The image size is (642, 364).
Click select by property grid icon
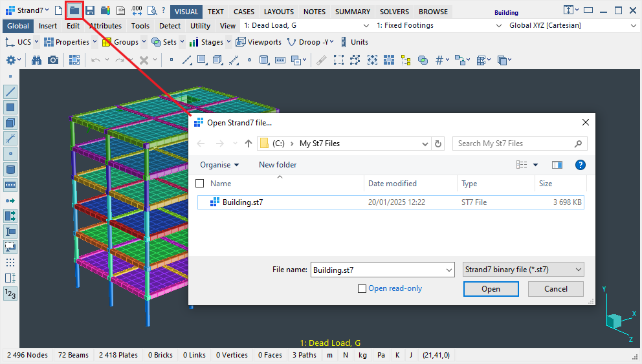[389, 60]
